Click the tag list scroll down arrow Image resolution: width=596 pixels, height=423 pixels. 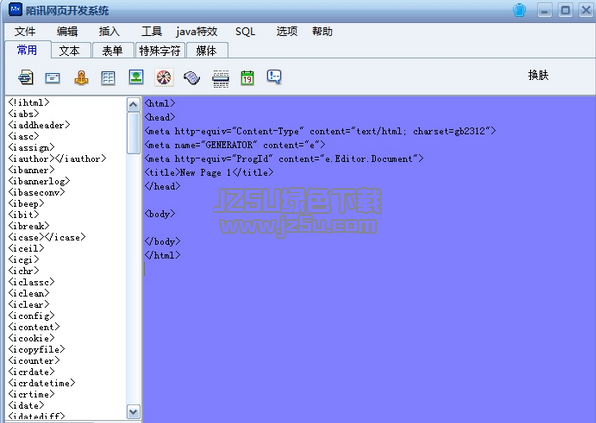click(x=133, y=412)
